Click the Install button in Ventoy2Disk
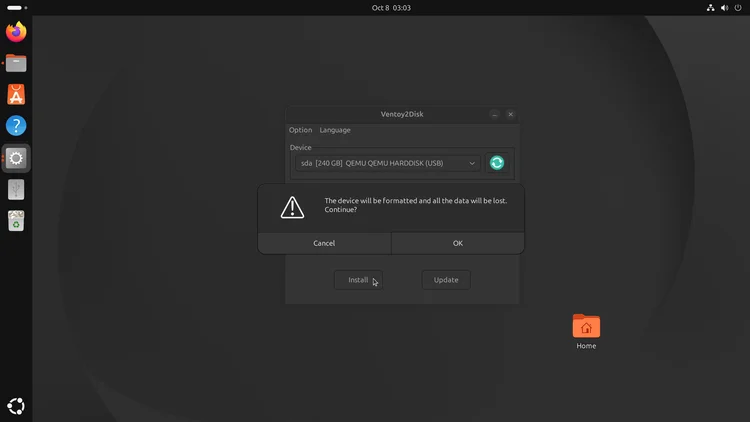This screenshot has height=422, width=750. point(358,280)
